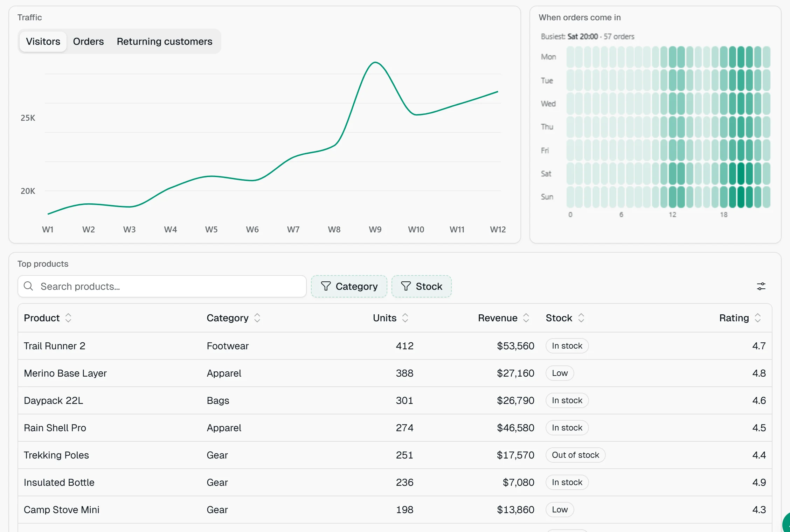Click the 198 units cell
790x532 pixels.
click(x=404, y=510)
